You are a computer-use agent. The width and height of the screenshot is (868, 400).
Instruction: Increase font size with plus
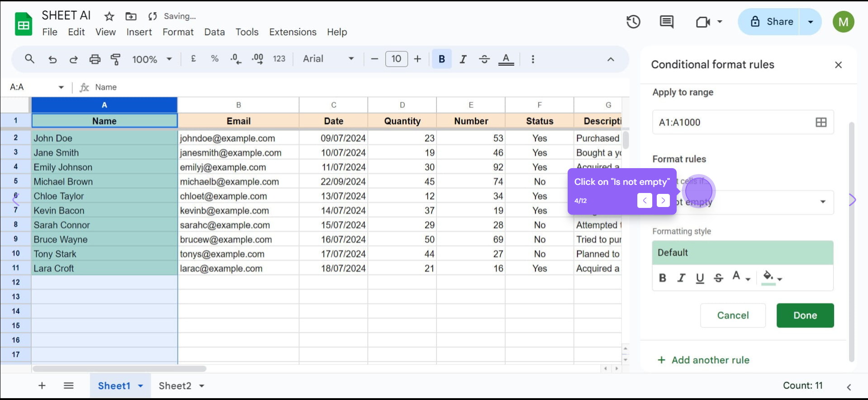pos(417,59)
